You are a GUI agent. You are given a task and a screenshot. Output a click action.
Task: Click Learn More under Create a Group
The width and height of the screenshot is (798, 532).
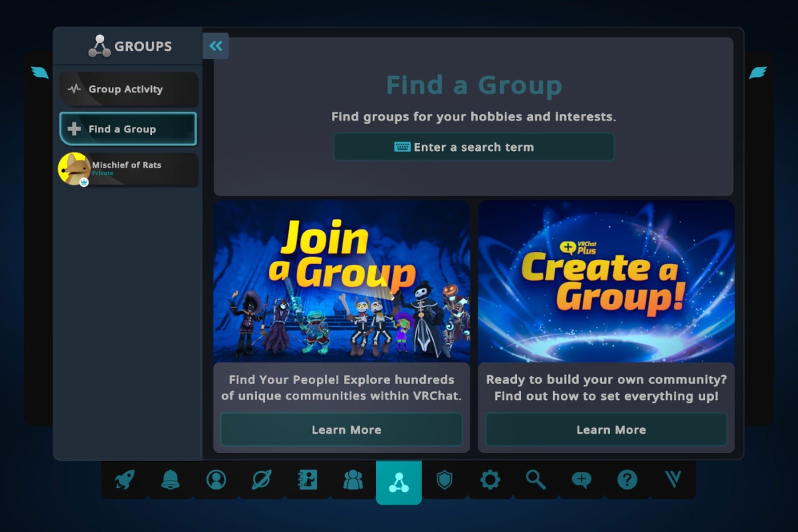tap(606, 430)
